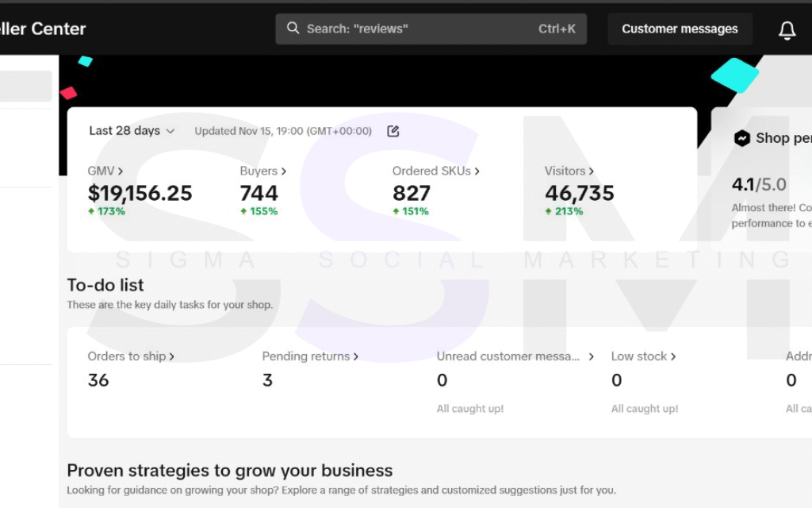812x508 pixels.
Task: Open Orders to ship list
Action: coord(131,356)
